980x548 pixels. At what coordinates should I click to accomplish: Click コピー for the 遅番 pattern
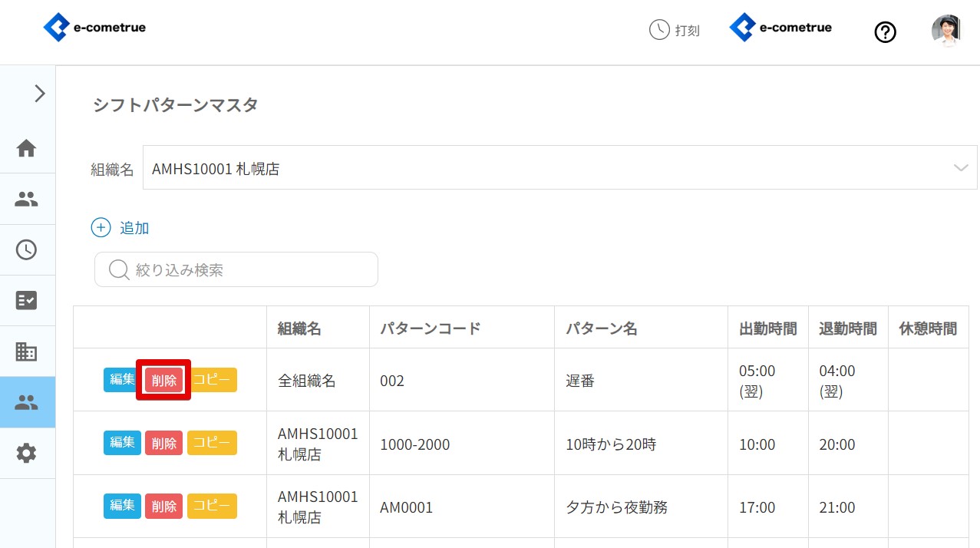(x=212, y=380)
